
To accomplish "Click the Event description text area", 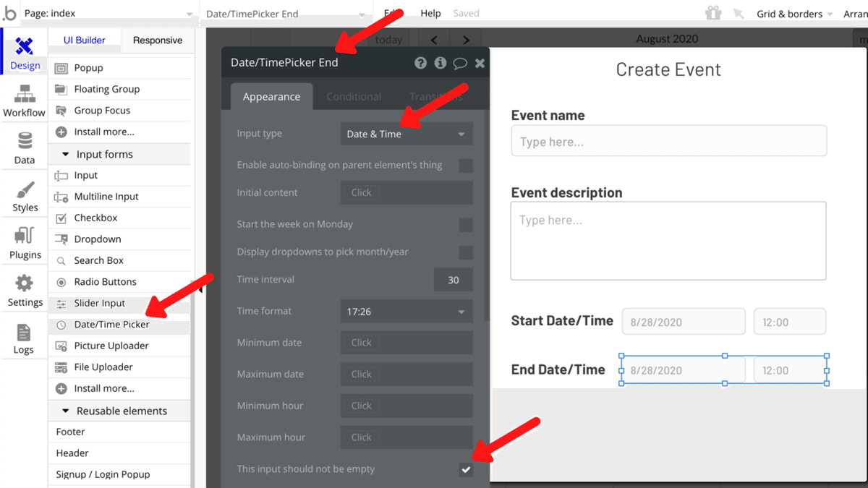I will click(668, 241).
